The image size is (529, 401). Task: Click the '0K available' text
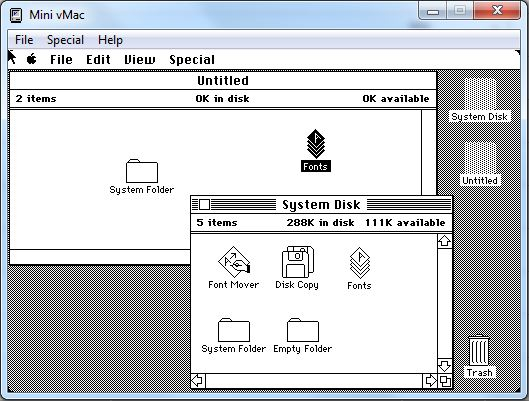click(396, 98)
